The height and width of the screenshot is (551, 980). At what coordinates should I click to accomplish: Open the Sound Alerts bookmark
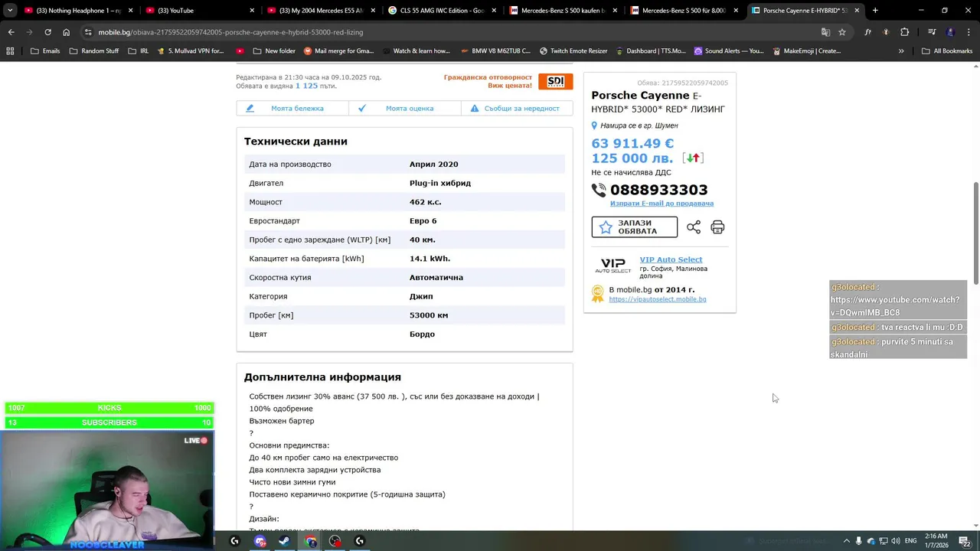729,51
